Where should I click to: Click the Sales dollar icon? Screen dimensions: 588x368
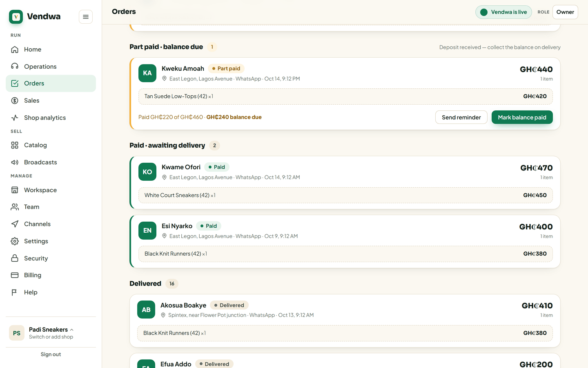click(15, 101)
